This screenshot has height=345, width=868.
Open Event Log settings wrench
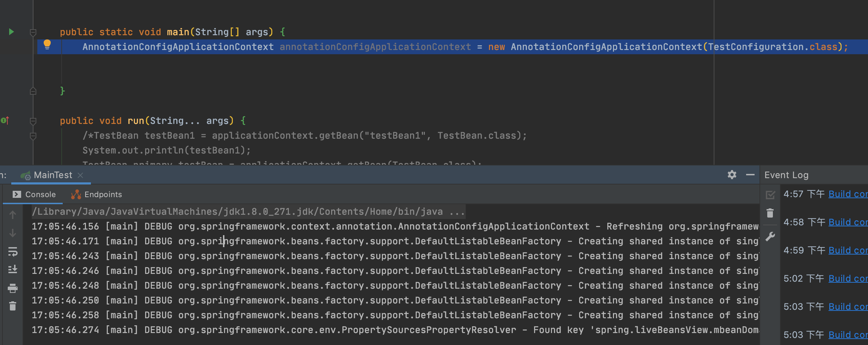coord(770,236)
